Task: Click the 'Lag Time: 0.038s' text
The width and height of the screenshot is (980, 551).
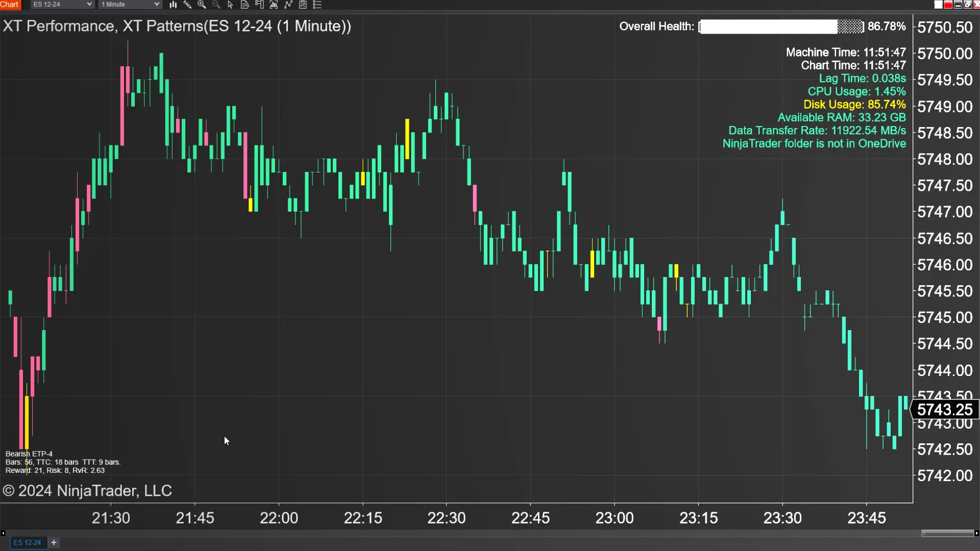Action: 863,79
